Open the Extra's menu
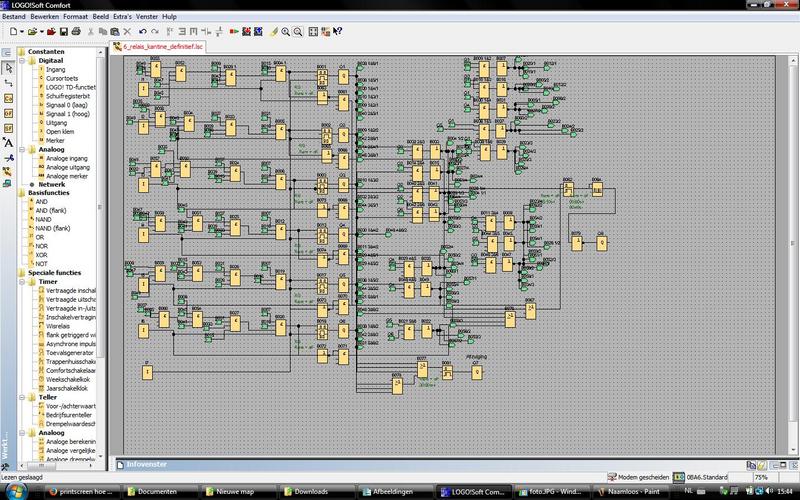 [123, 18]
